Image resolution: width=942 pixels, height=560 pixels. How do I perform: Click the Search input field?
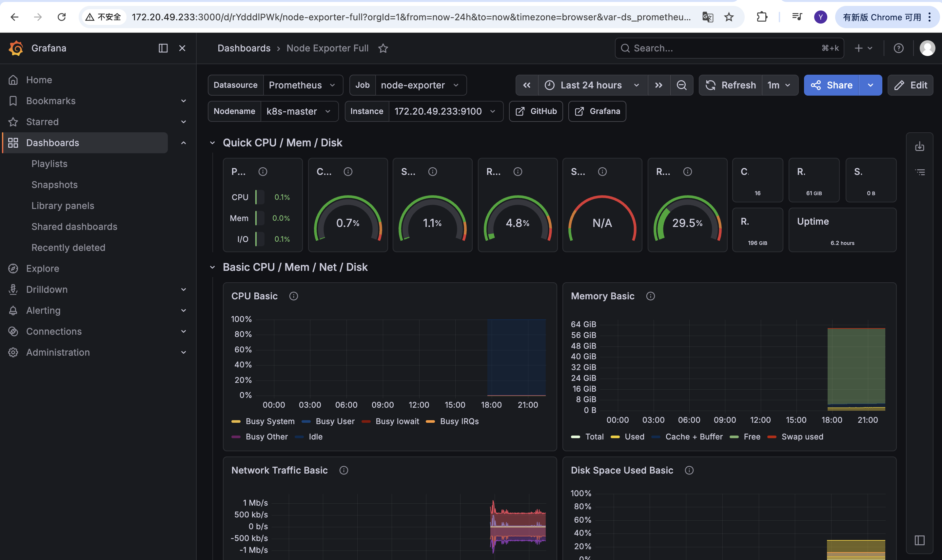point(729,48)
